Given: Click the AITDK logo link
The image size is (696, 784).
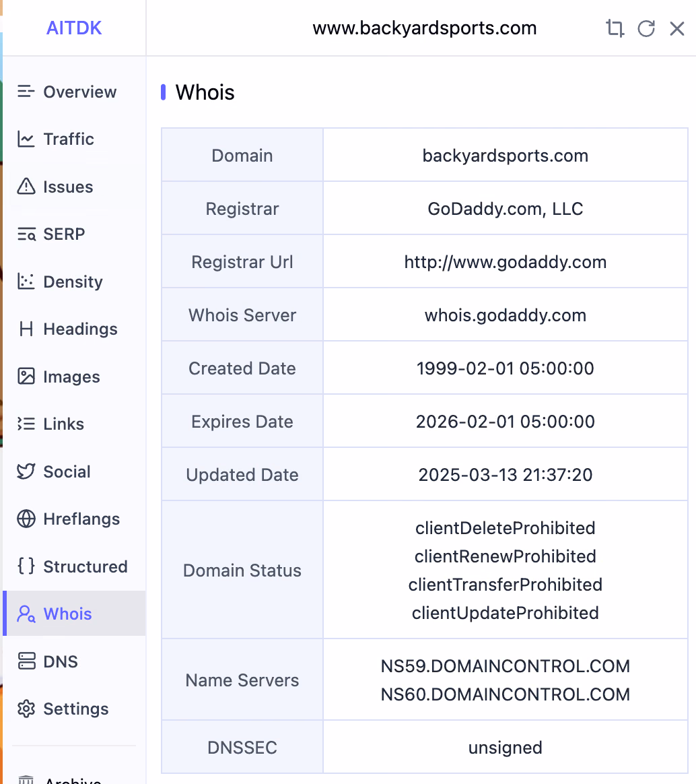Looking at the screenshot, I should point(74,28).
